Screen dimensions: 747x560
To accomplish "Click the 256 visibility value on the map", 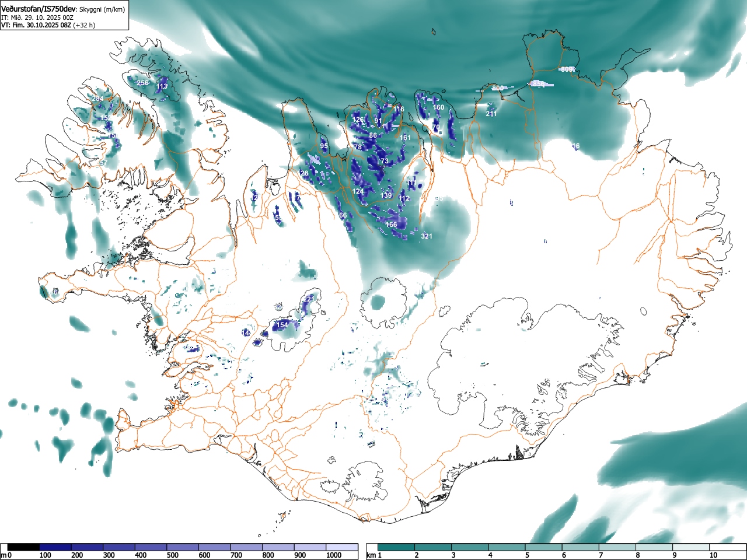I will pos(142,83).
